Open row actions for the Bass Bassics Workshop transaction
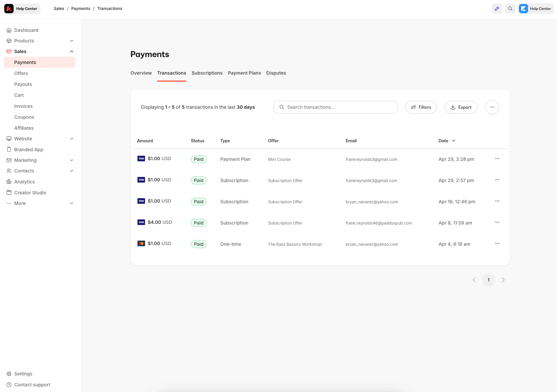 pyautogui.click(x=497, y=243)
